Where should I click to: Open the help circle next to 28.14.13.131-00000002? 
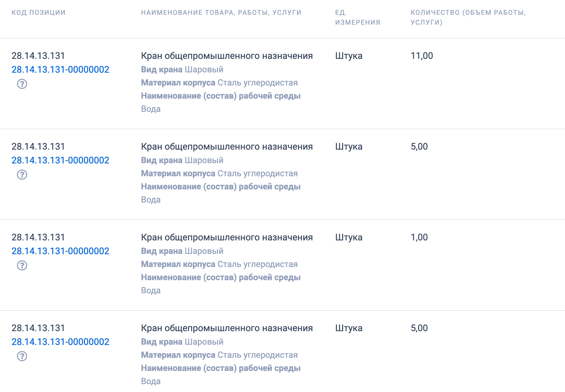pos(22,85)
